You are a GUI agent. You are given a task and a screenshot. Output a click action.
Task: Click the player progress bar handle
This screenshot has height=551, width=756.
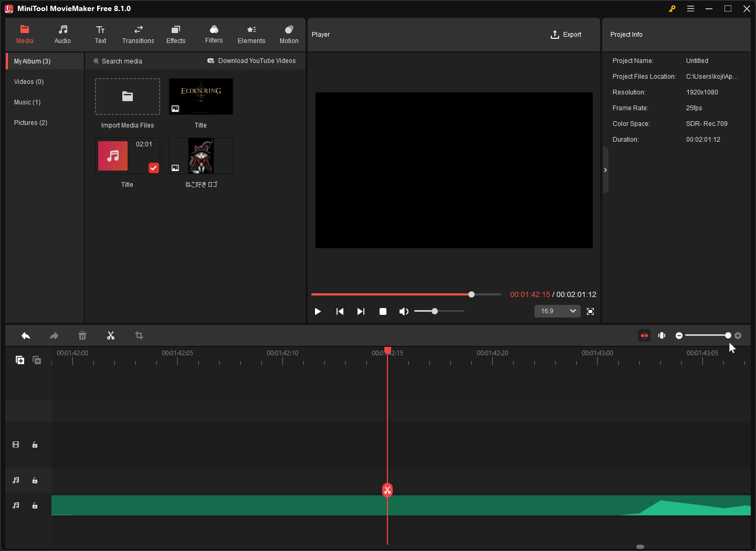click(x=471, y=294)
